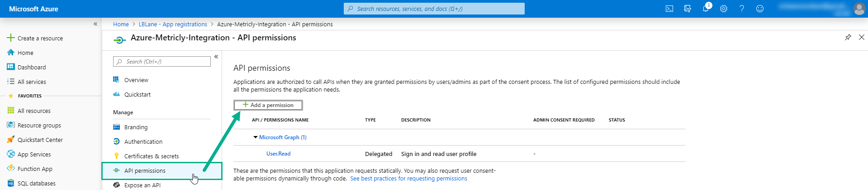This screenshot has height=190, width=868.
Task: Open the account avatar menu
Action: 859,9
